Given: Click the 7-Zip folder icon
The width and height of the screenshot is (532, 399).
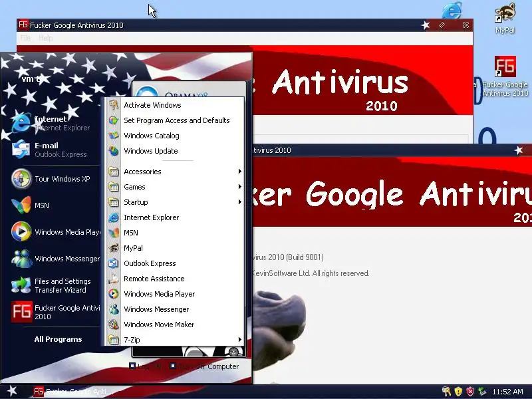Looking at the screenshot, I should (x=114, y=339).
